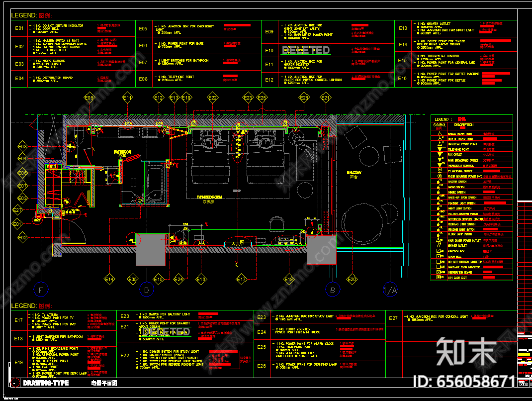Viewport: 532px width, 401px height.
Task: Click the DRAWING-TYPE title text
Action: (x=46, y=383)
